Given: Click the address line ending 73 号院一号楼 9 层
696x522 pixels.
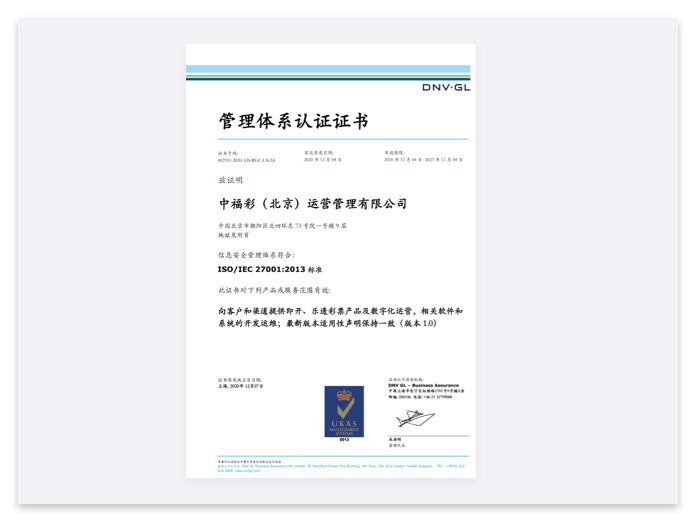Looking at the screenshot, I should tap(282, 226).
